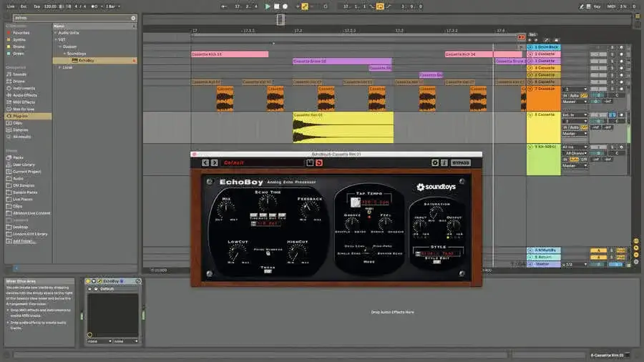Toggle the metronome button
The height and width of the screenshot is (362, 644).
pyautogui.click(x=95, y=6)
